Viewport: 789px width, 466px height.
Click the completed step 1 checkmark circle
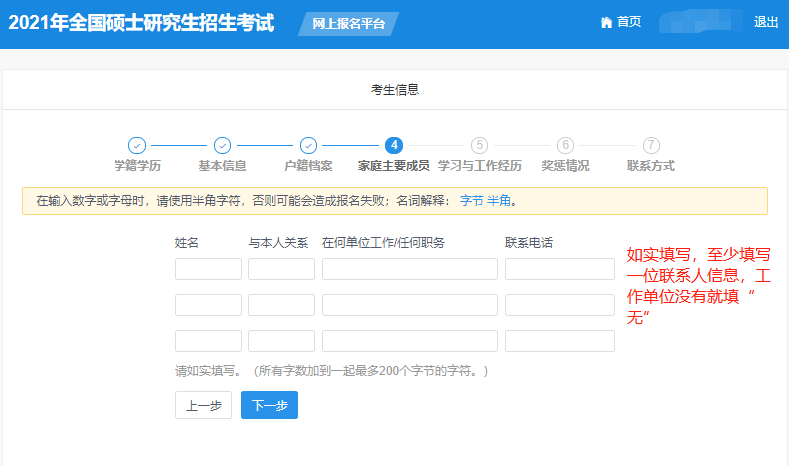[137, 146]
